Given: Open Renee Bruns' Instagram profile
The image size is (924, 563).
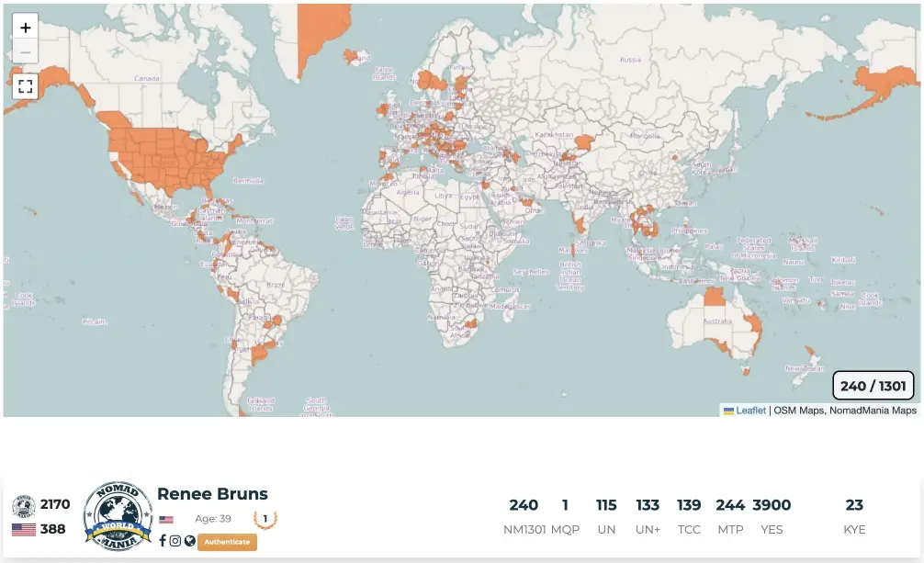Looking at the screenshot, I should [x=175, y=541].
